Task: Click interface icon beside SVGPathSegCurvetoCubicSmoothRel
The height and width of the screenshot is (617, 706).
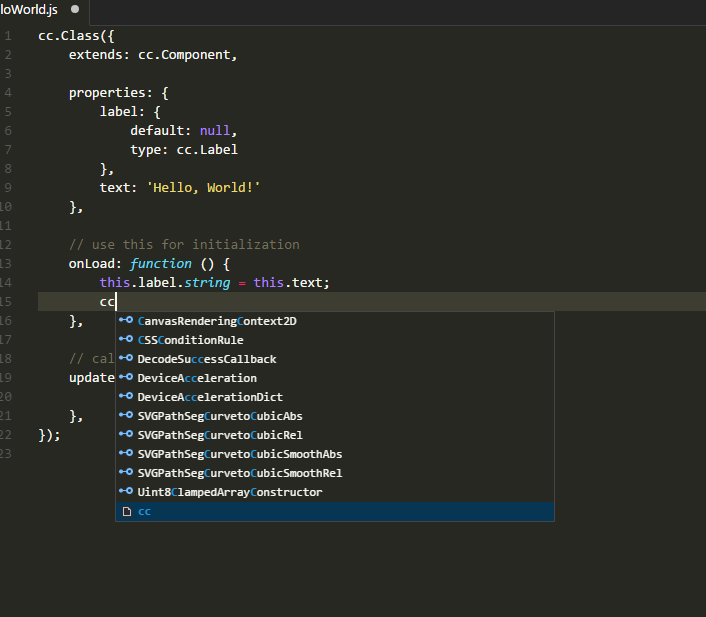Action: [x=126, y=472]
